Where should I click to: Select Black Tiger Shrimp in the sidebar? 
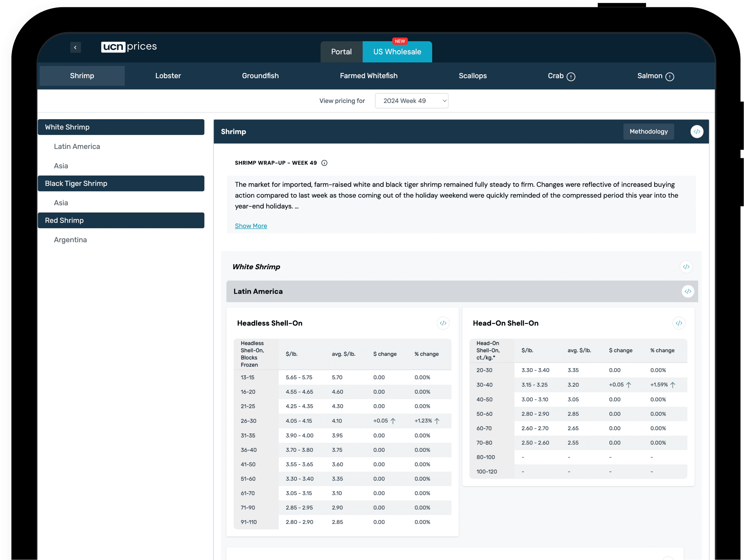(x=121, y=184)
